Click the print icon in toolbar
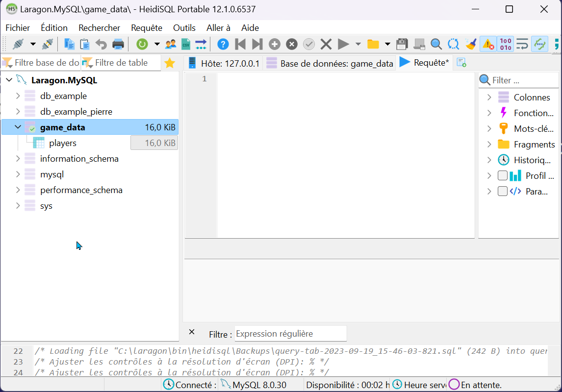This screenshot has height=392, width=562. point(118,45)
